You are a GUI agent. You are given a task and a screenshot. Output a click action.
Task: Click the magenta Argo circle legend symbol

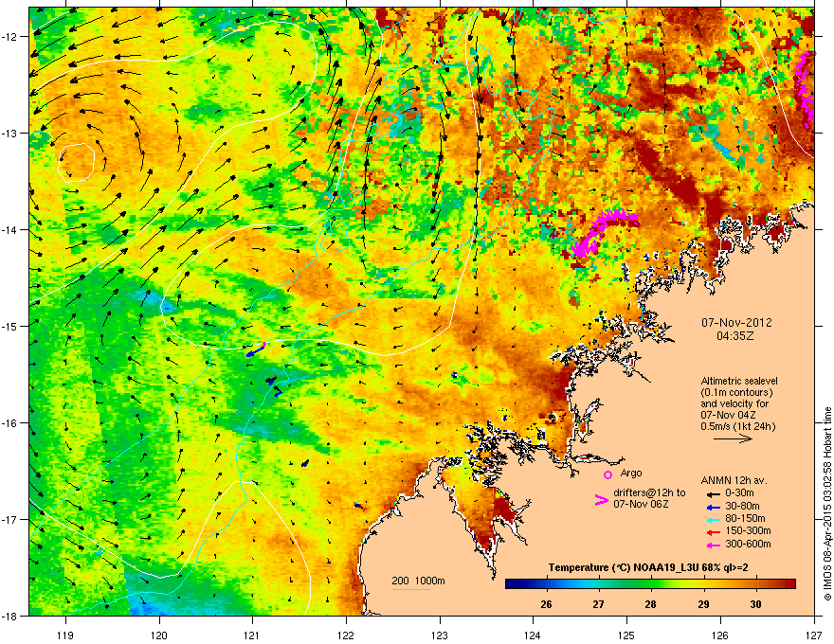(x=607, y=474)
